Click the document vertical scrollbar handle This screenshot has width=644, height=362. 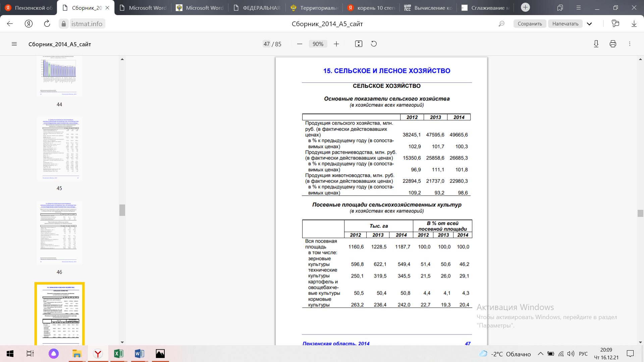click(640, 213)
